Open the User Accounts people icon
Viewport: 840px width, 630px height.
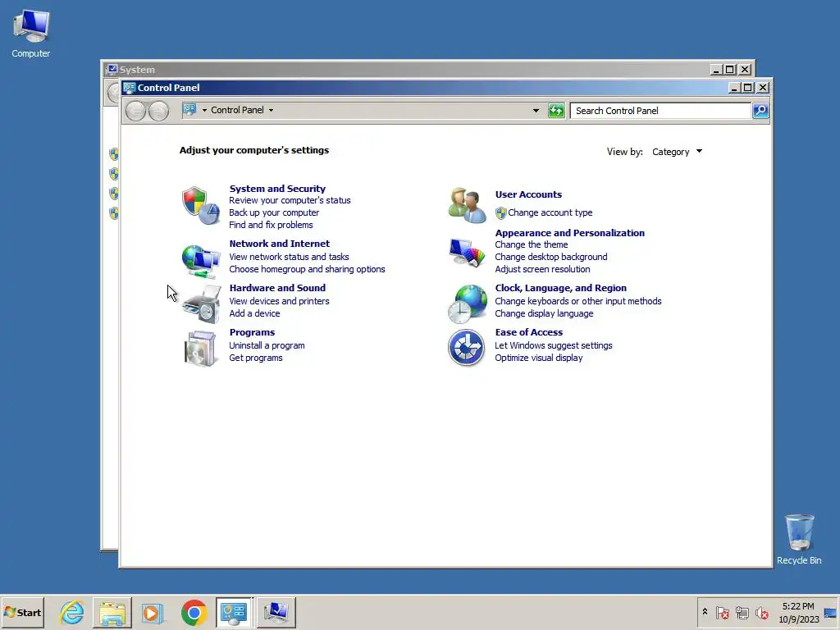point(467,205)
